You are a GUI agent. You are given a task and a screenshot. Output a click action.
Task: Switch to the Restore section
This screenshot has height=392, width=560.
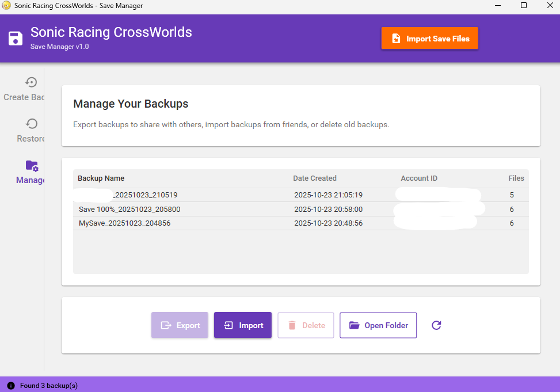tap(31, 131)
